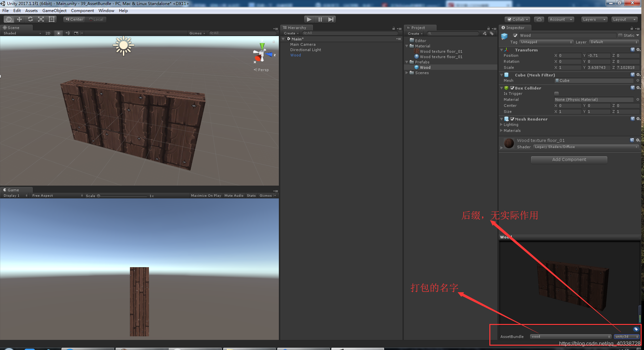The image size is (644, 350).
Task: Open the GameObject menu
Action: tap(54, 10)
